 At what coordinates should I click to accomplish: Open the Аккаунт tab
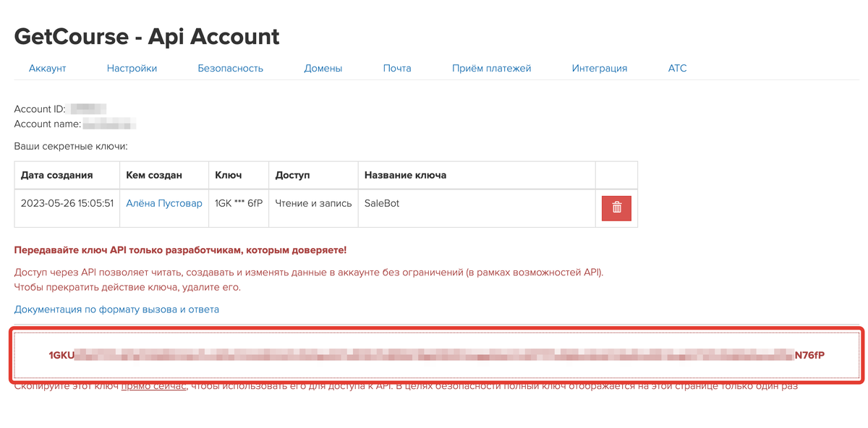pos(46,67)
